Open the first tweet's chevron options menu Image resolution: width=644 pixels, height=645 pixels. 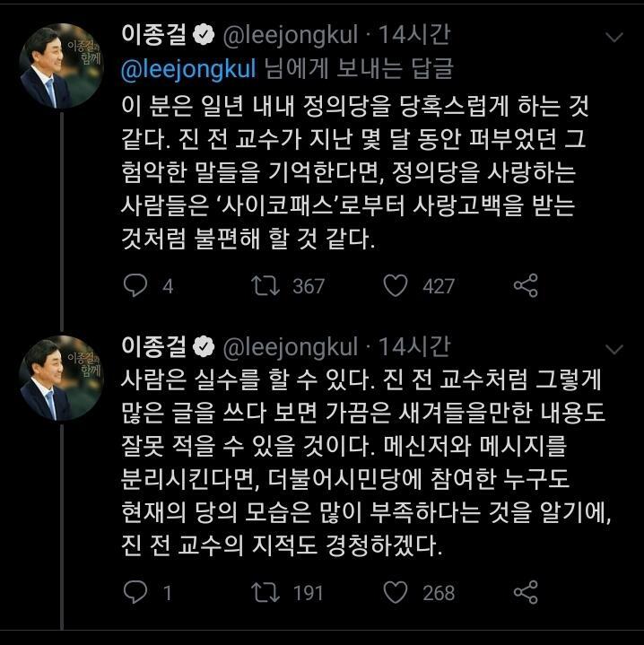(614, 39)
